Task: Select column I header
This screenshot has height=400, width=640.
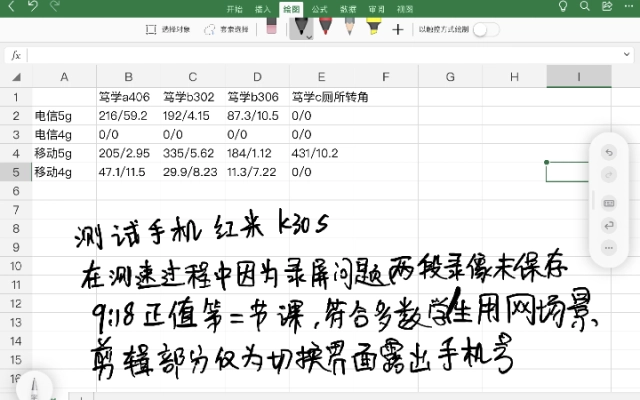Action: pyautogui.click(x=579, y=77)
